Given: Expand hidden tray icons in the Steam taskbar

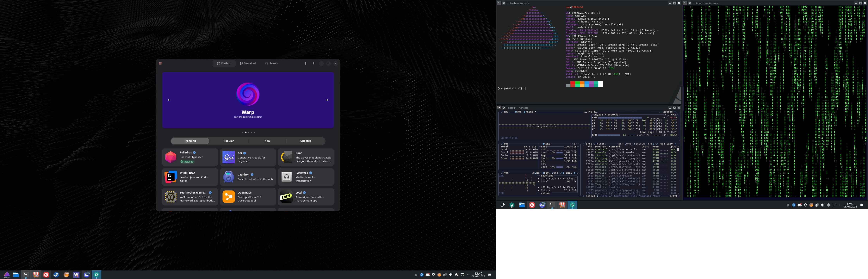Looking at the screenshot, I should click(468, 275).
